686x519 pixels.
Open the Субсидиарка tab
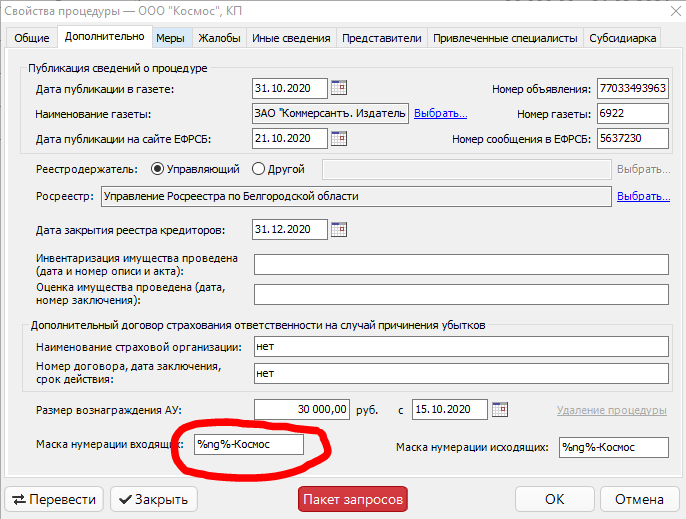(625, 38)
